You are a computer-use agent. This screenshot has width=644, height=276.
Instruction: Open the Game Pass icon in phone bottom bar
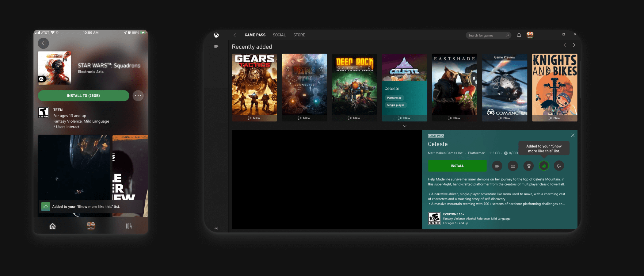(91, 226)
